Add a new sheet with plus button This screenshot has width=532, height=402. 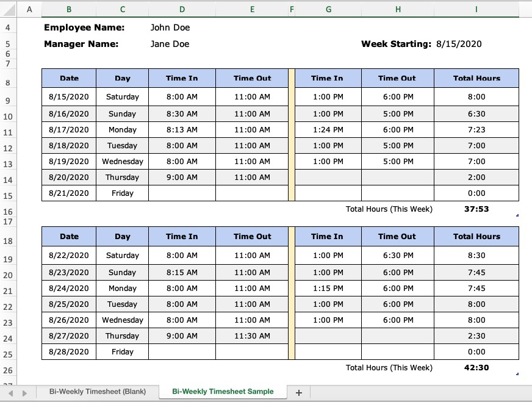click(x=298, y=393)
